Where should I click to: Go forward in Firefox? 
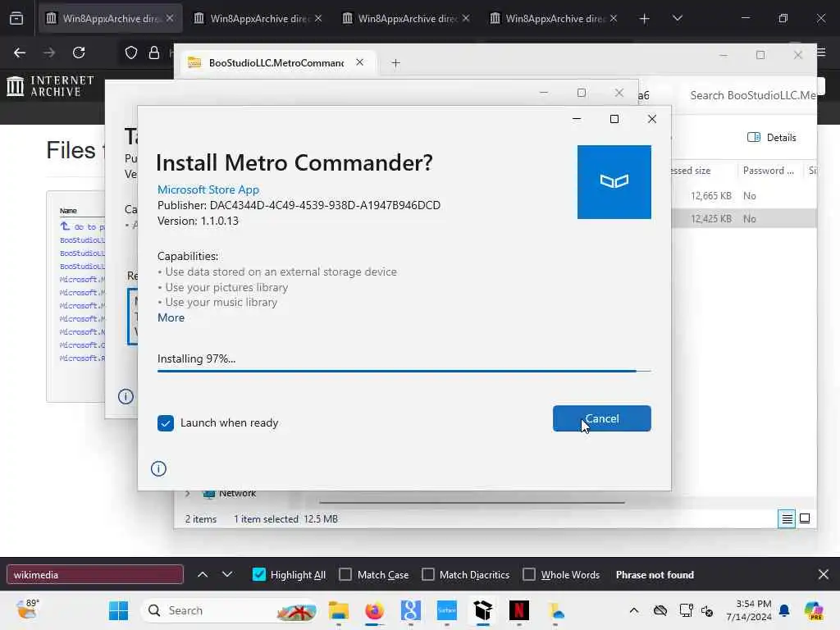coord(49,52)
